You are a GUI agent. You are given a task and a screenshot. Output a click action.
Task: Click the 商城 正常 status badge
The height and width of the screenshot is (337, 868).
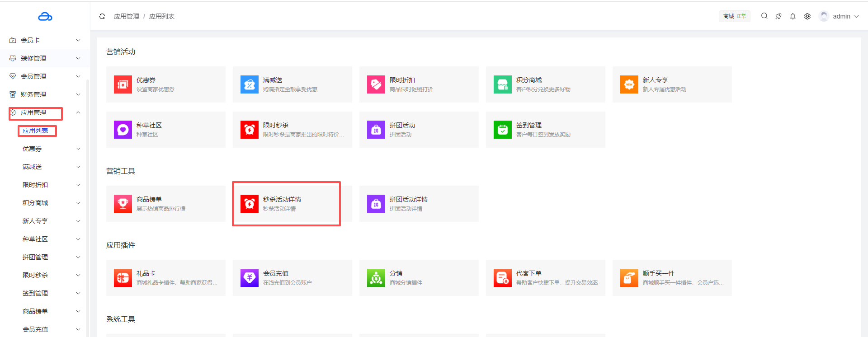click(734, 16)
